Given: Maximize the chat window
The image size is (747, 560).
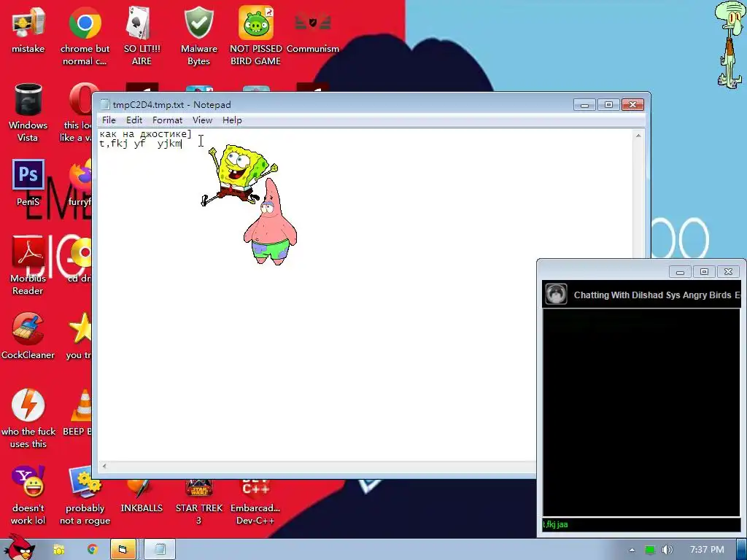Looking at the screenshot, I should (x=704, y=272).
